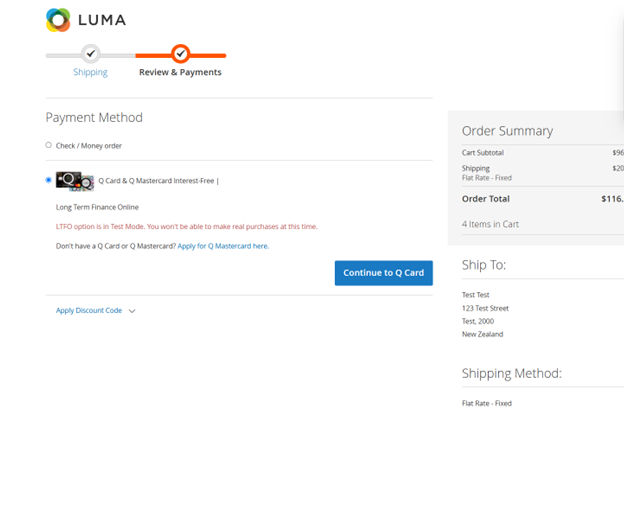The width and height of the screenshot is (624, 524).
Task: Select Q Card & Q Mastercard radio button
Action: point(49,180)
